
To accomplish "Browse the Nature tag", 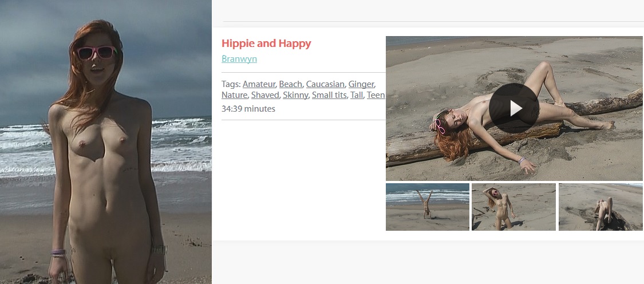I will [234, 95].
